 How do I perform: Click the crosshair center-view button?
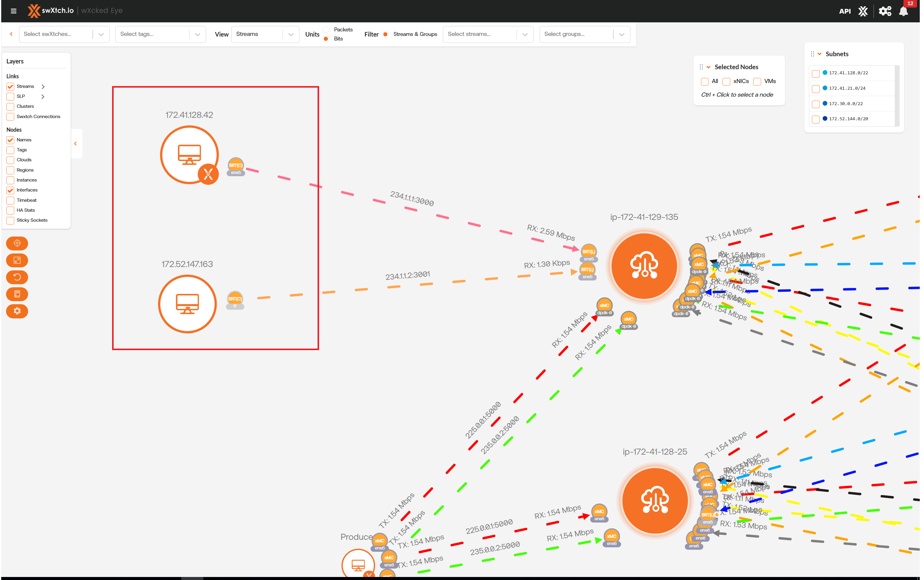pyautogui.click(x=17, y=243)
